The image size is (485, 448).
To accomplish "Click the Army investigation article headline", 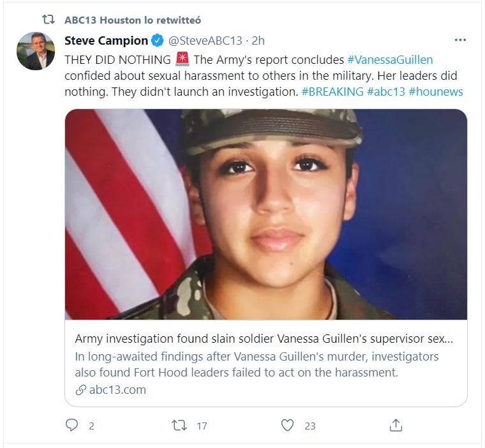I will pos(264,338).
